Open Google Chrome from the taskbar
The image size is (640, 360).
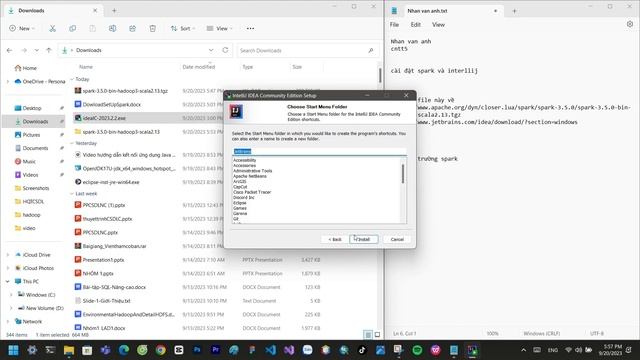[x=160, y=350]
